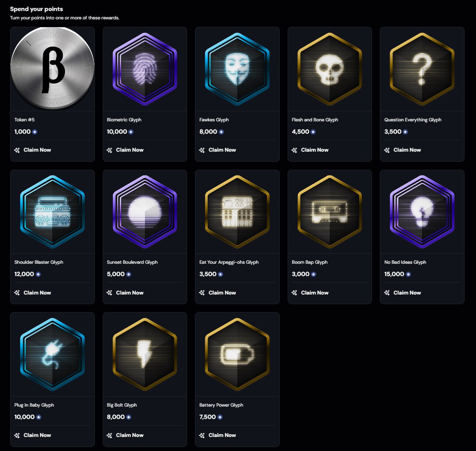Open the Eat Your Arpeggi-ohs synth glyph
Viewport: 476px width, 451px height.
(237, 211)
